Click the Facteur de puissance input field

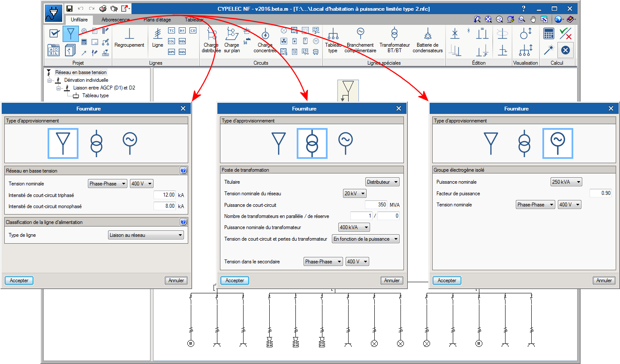(600, 193)
